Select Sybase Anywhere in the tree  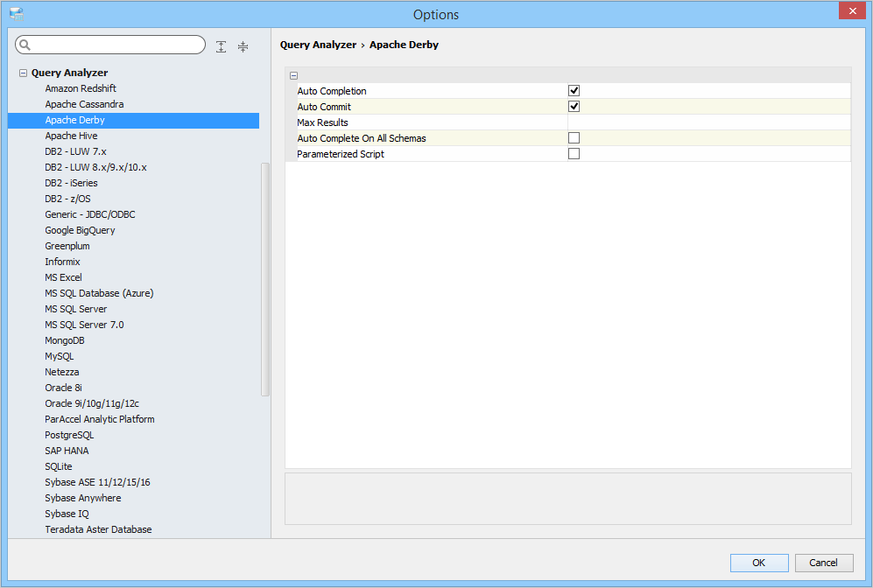pyautogui.click(x=83, y=499)
